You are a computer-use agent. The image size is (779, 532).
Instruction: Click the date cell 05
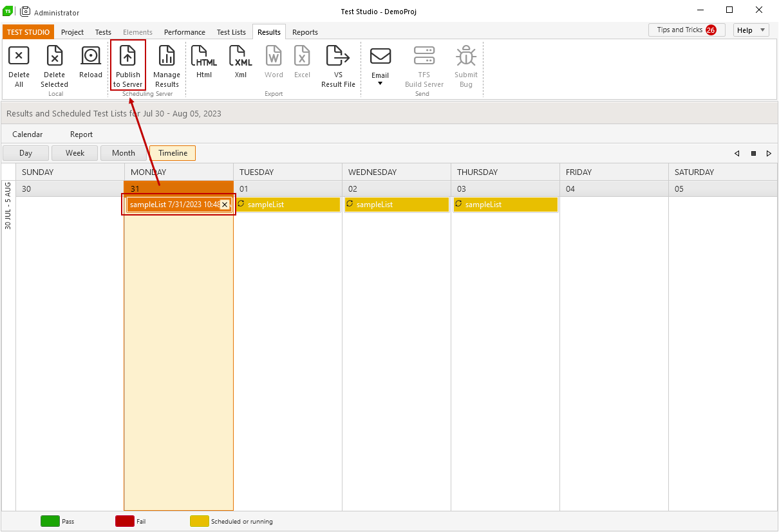pyautogui.click(x=722, y=189)
